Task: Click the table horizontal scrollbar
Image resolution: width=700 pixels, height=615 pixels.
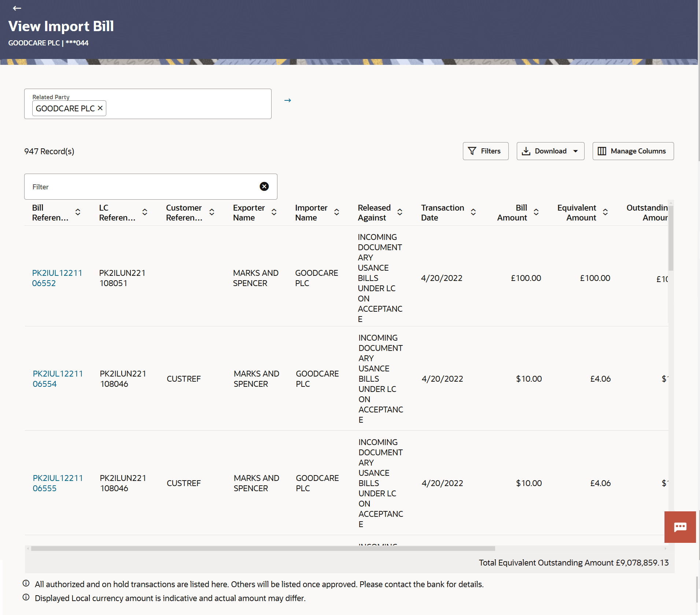Action: (263, 548)
